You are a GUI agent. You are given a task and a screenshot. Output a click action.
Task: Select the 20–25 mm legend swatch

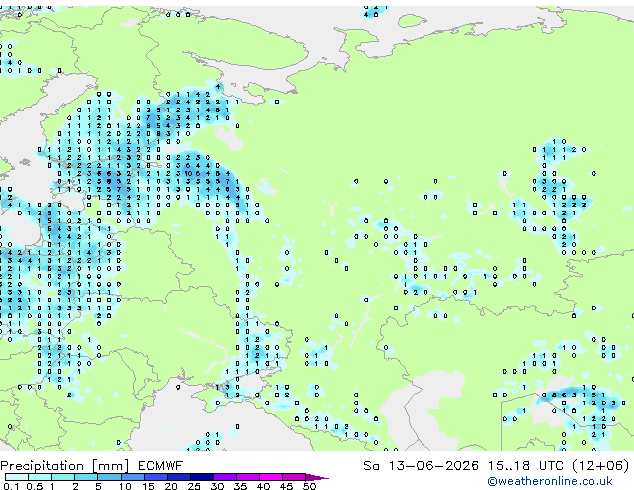(179, 477)
